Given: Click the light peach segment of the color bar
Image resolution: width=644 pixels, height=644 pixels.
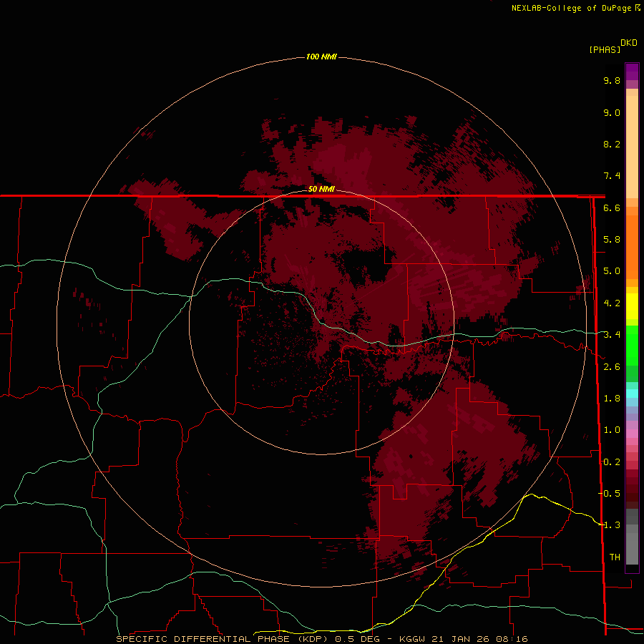Looking at the screenshot, I should point(632,147).
